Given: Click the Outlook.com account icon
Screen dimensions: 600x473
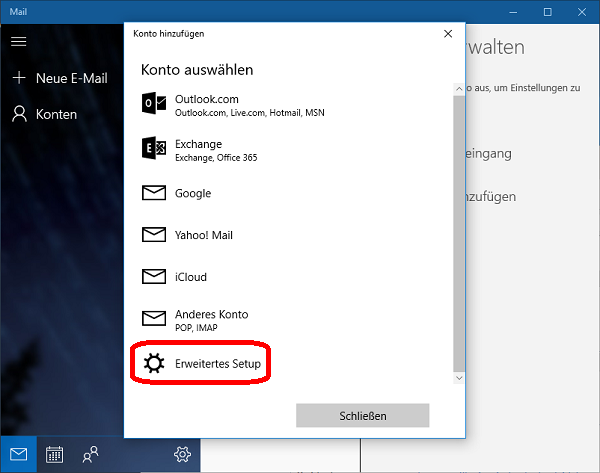Looking at the screenshot, I should pos(154,105).
